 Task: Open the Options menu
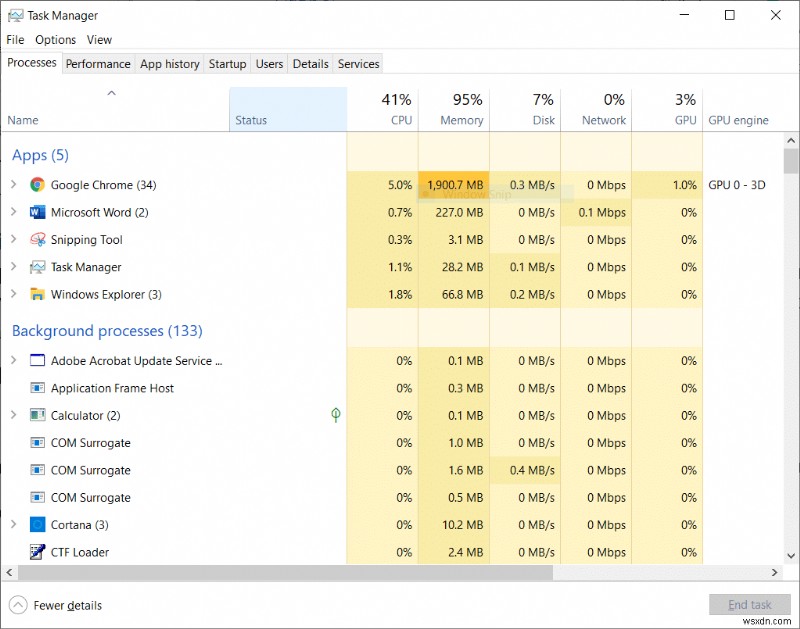point(55,40)
